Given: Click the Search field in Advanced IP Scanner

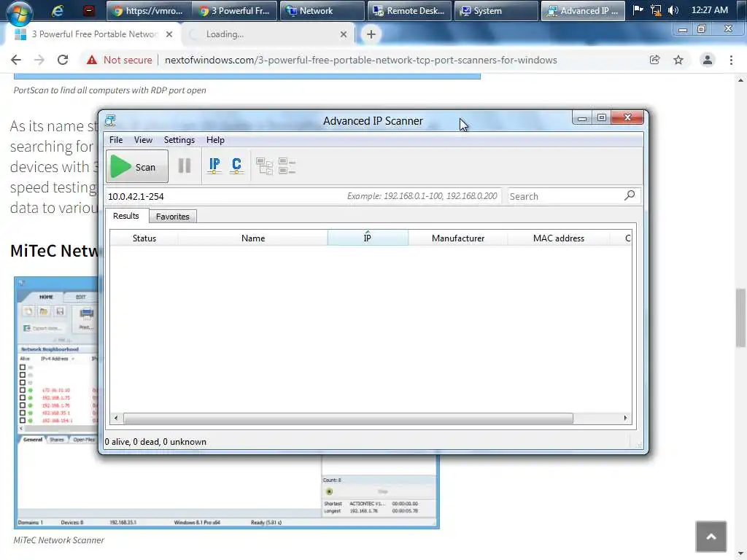Looking at the screenshot, I should [565, 196].
